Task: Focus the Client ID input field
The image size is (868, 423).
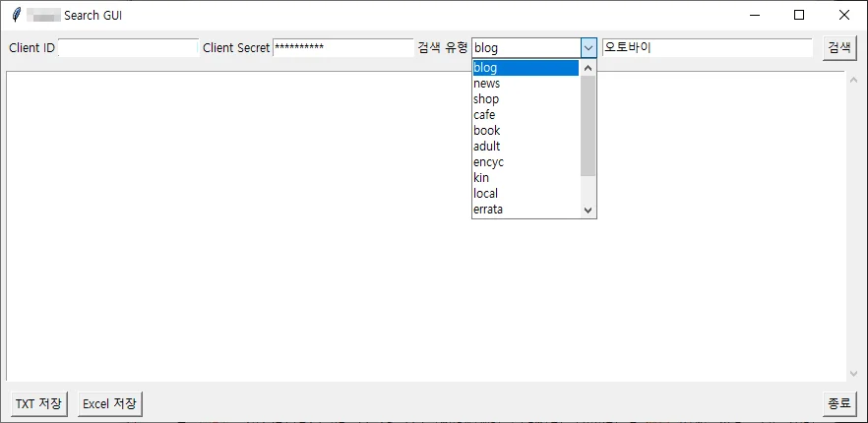Action: (x=128, y=47)
